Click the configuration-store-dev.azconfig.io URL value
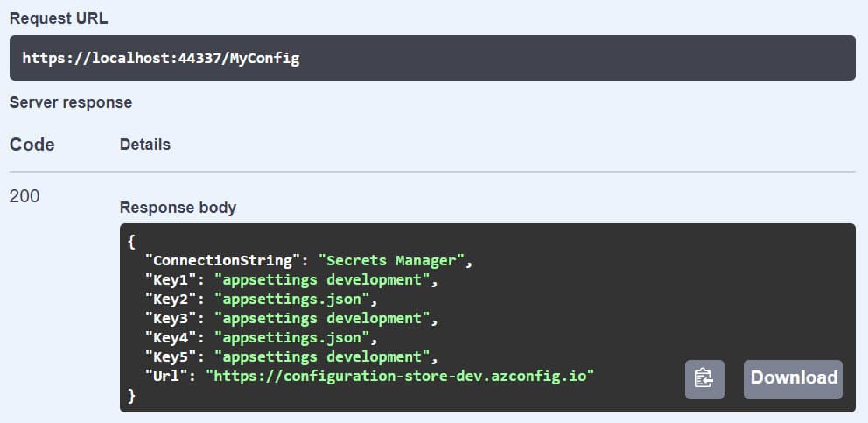 pos(400,377)
